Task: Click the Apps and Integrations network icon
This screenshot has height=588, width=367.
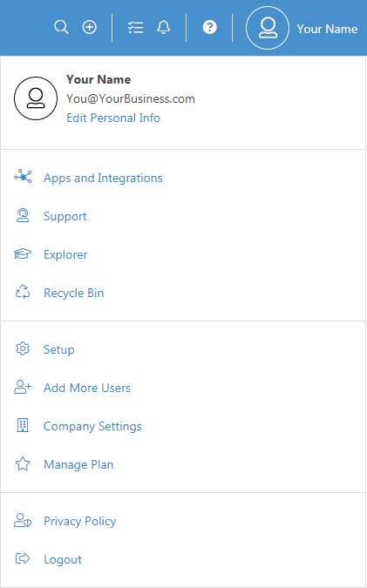Action: 23,176
